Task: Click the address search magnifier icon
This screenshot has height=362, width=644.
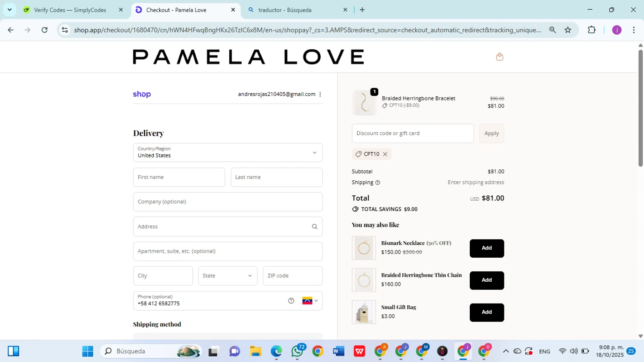Action: tap(314, 227)
